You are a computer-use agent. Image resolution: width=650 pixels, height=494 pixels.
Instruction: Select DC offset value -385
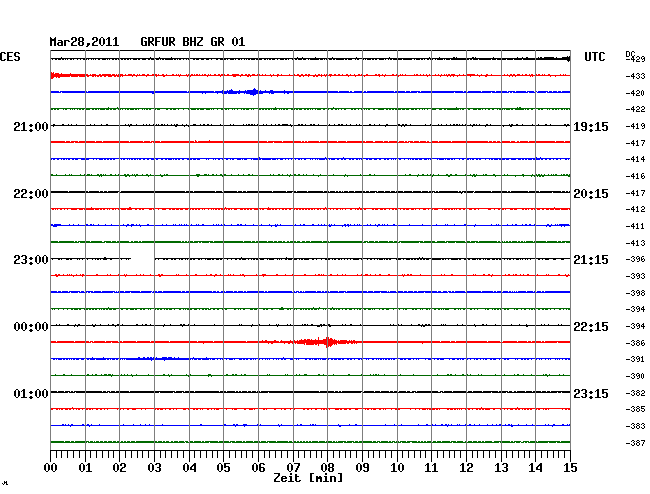[635, 409]
